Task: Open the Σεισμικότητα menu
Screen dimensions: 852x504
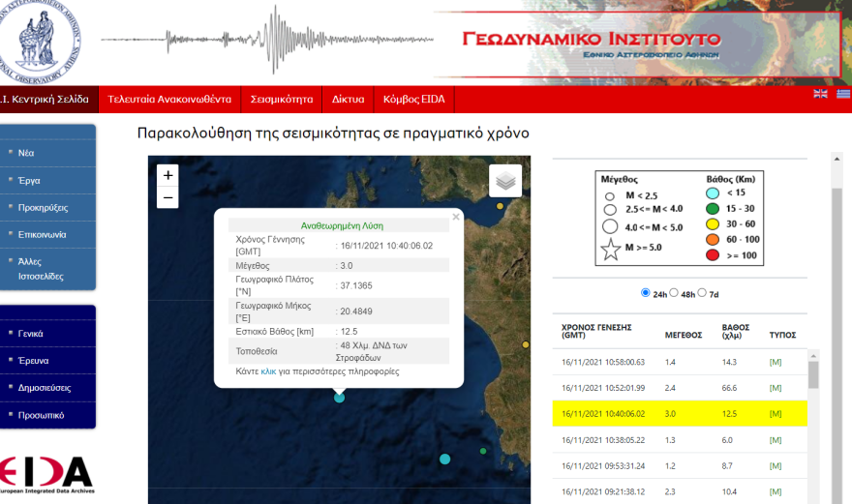Action: (282, 100)
